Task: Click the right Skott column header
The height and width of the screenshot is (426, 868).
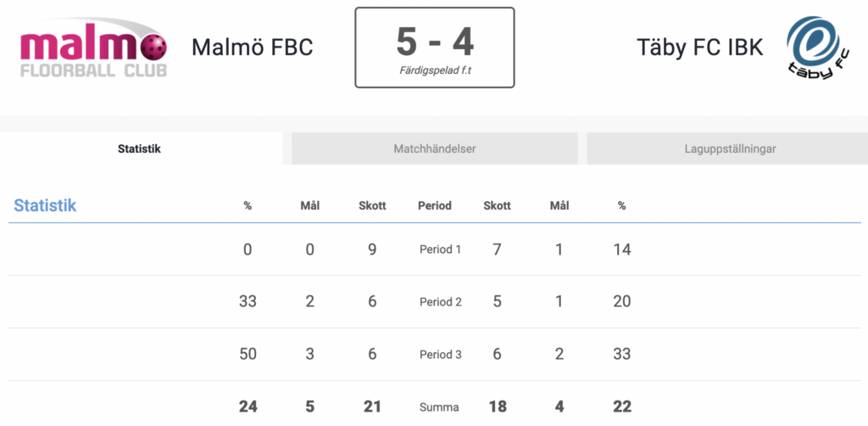Action: (497, 205)
